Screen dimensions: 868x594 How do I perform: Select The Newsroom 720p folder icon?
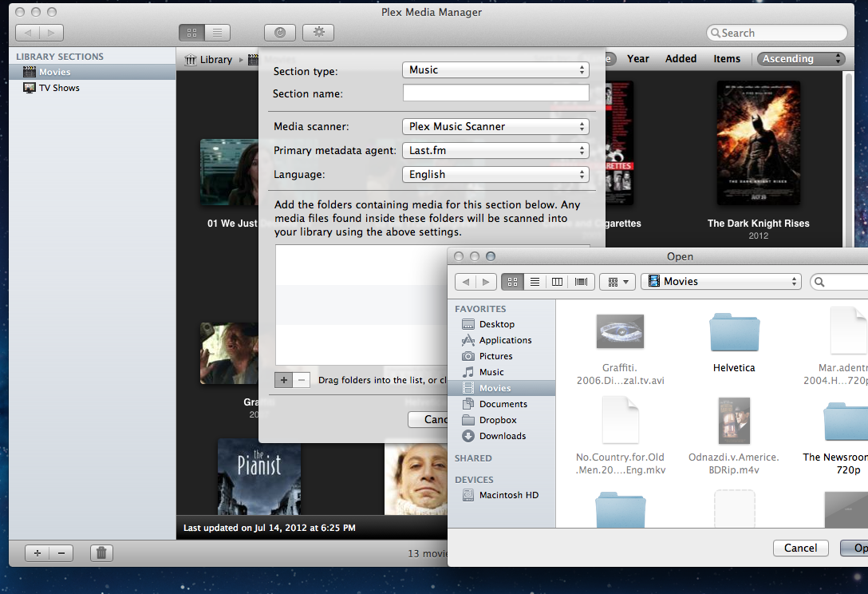click(846, 422)
